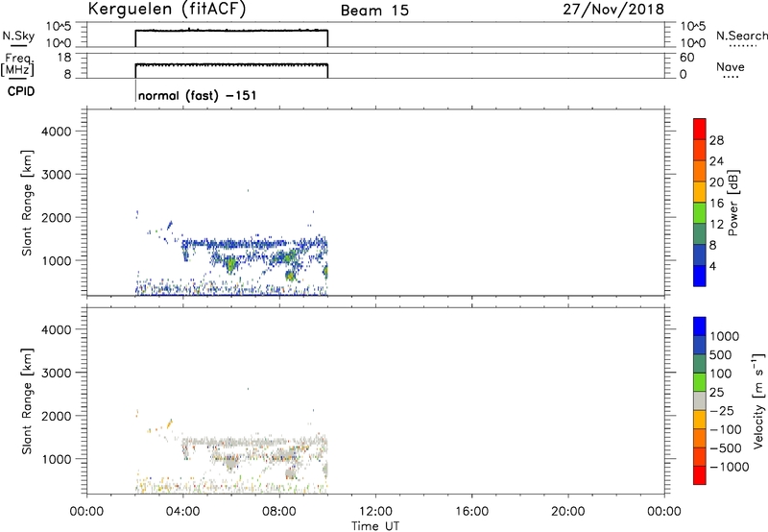Click the '1000' velocity scale value
The width and height of the screenshot is (768, 532).
click(725, 336)
